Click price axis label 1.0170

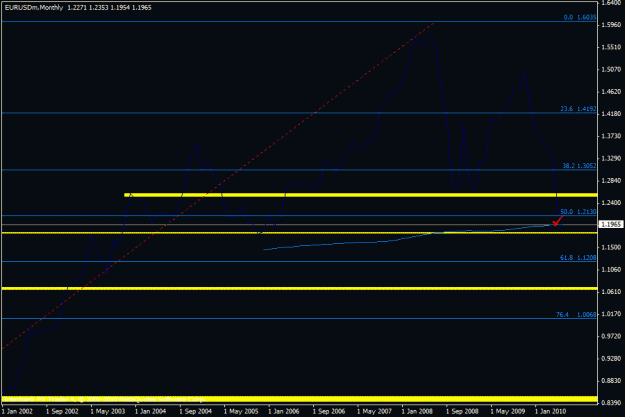tap(611, 314)
